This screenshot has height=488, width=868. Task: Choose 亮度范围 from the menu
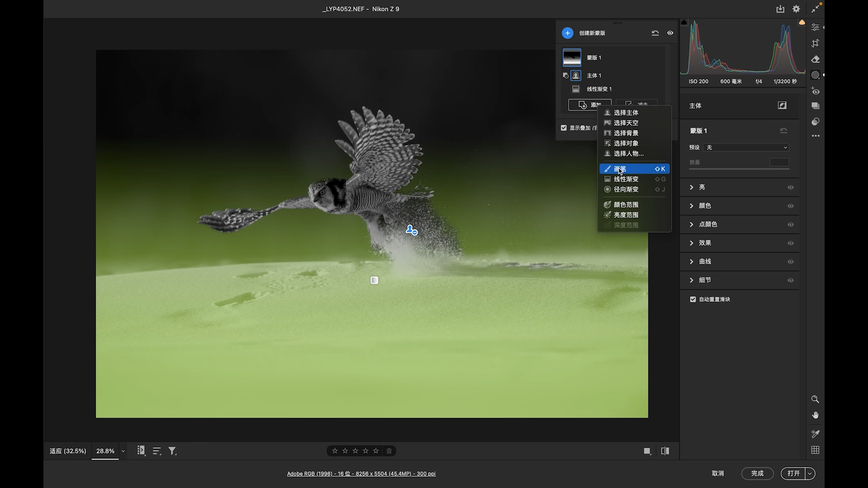coord(634,215)
